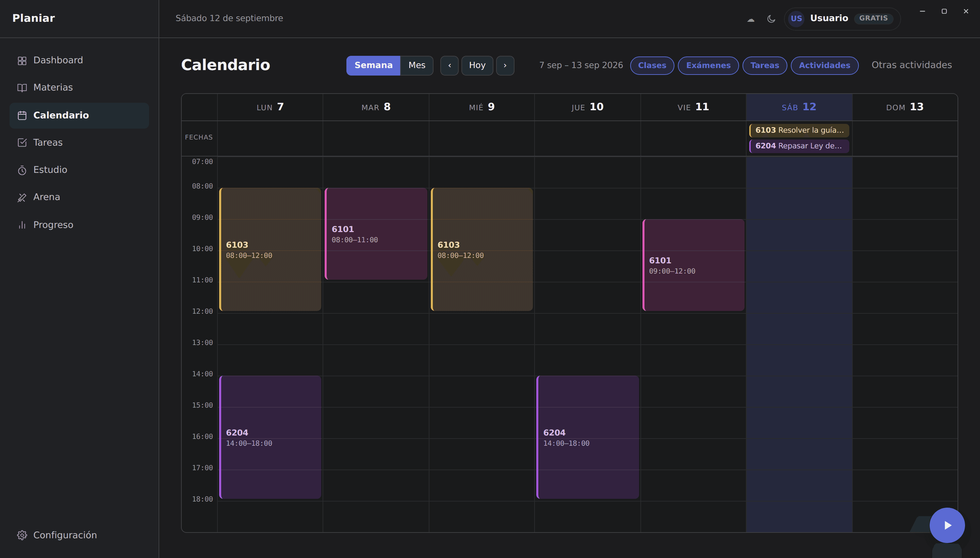Viewport: 980px width, 558px height.
Task: Toggle the Tareas filter chip
Action: 765,66
